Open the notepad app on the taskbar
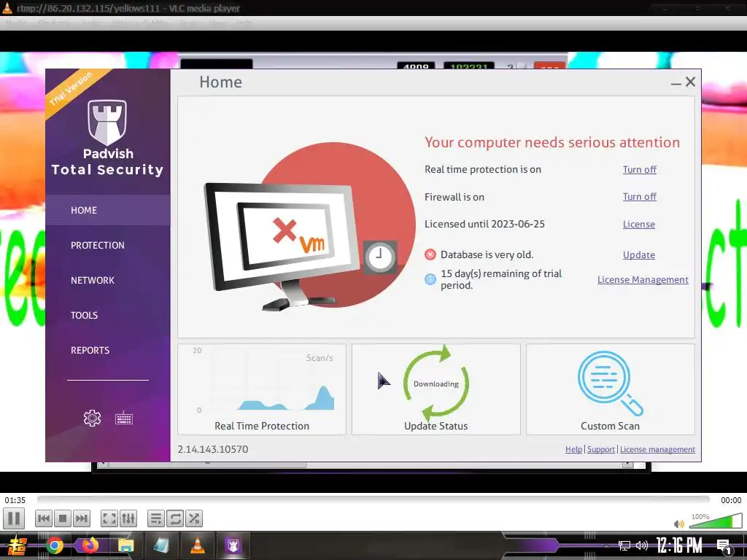Image resolution: width=747 pixels, height=560 pixels. [x=161, y=545]
